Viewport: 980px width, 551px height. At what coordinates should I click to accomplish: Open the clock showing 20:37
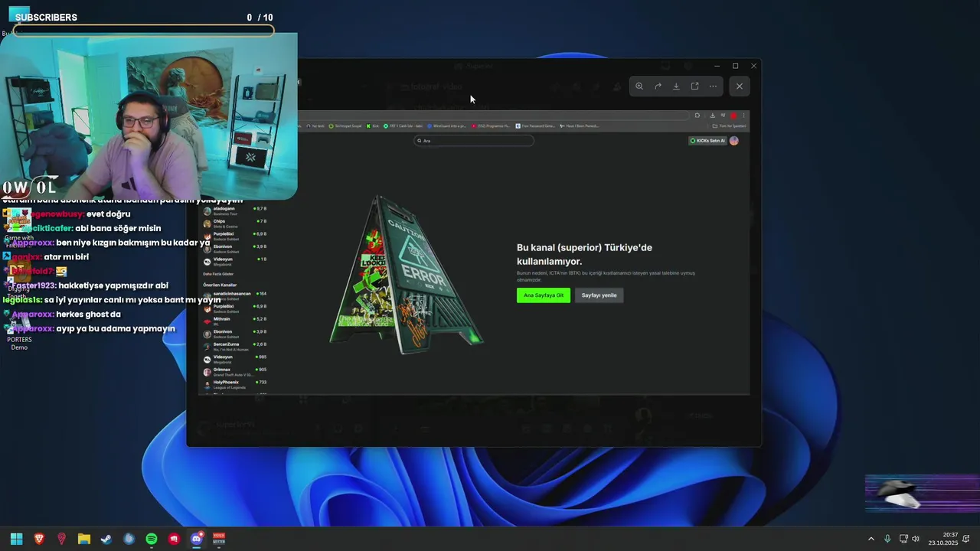[x=943, y=539]
